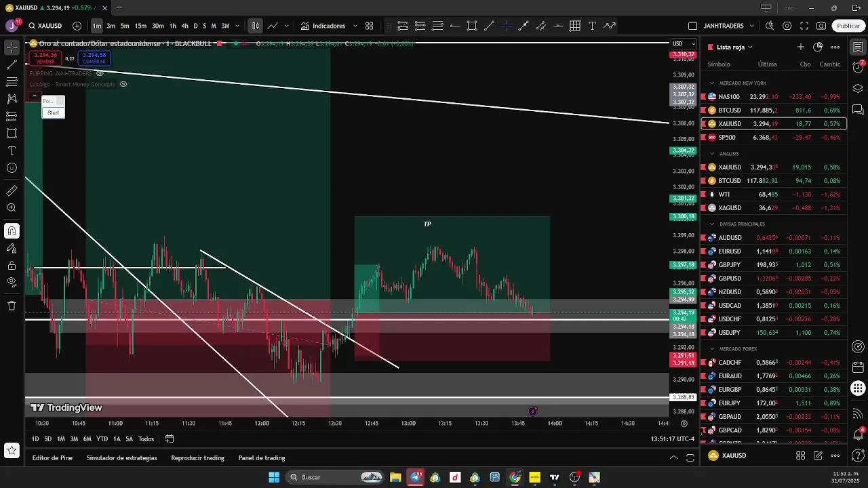Click the add symbol plus icon next to XAUUSD

(77, 26)
